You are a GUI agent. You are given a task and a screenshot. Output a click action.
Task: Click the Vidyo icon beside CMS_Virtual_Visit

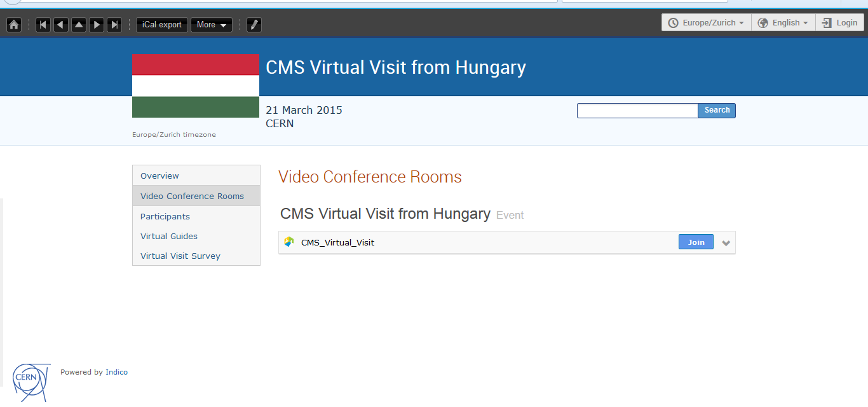pyautogui.click(x=289, y=242)
